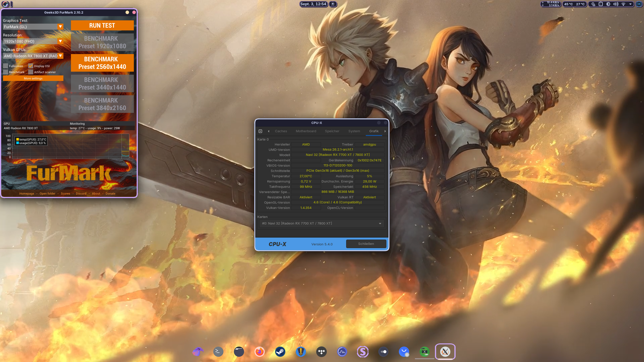Click Schließen to close CPU-X

click(x=366, y=244)
